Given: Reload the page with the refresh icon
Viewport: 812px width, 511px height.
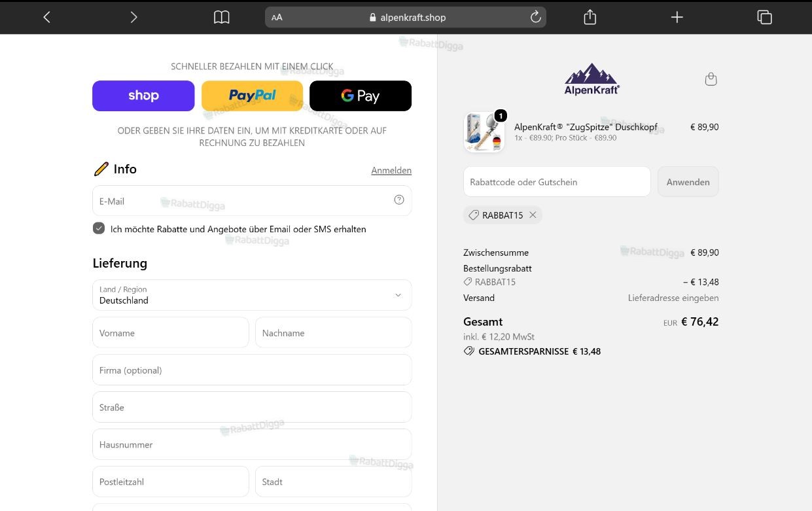Looking at the screenshot, I should 535,18.
